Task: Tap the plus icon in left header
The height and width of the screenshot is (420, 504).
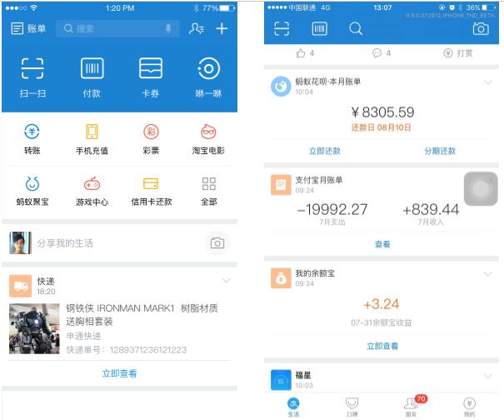Action: [222, 28]
